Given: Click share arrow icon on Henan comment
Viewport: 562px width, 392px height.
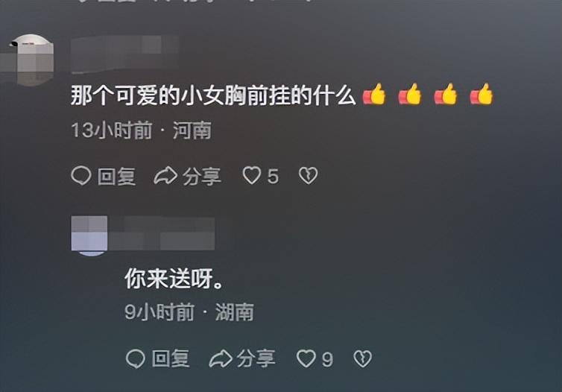Looking at the screenshot, I should tap(165, 176).
